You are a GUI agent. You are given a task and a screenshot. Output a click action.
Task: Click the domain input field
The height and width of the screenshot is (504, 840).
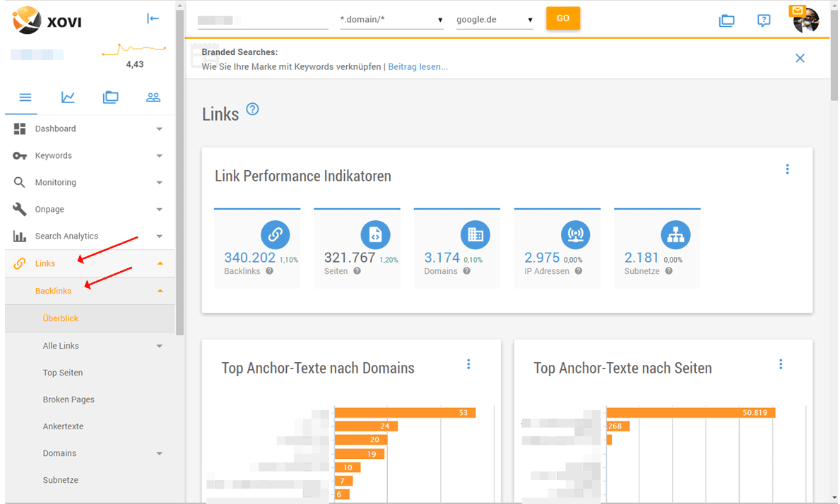click(263, 20)
